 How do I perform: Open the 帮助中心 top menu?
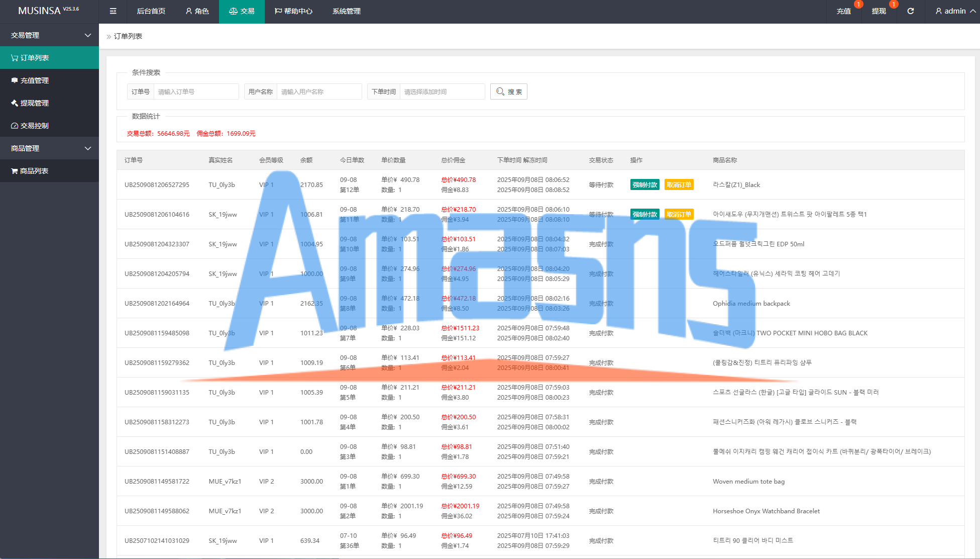pos(293,11)
